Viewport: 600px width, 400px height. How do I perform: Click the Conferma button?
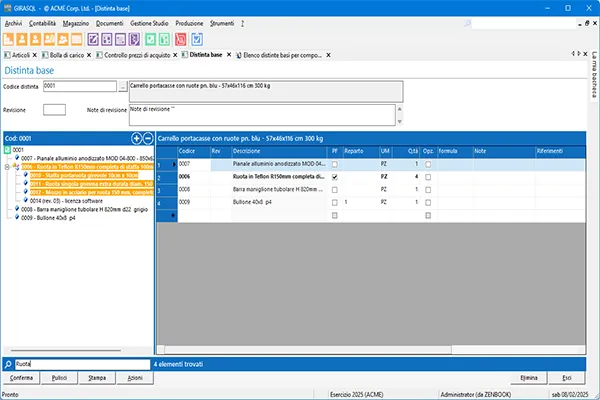point(21,378)
